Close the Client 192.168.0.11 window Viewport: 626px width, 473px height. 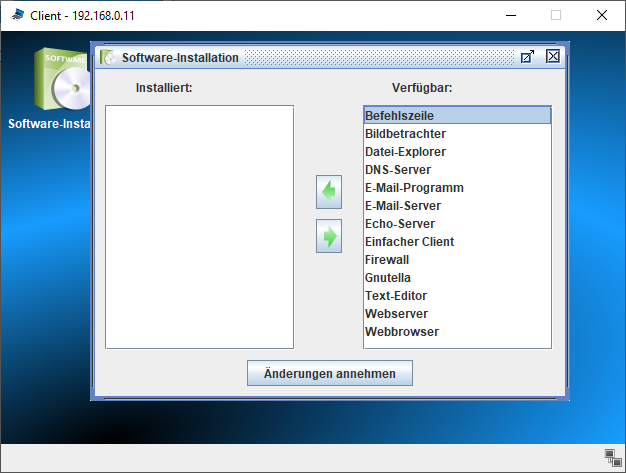point(602,16)
